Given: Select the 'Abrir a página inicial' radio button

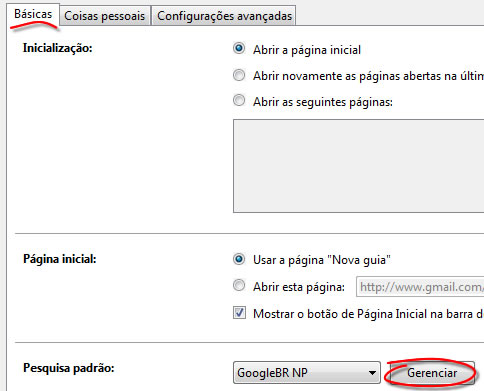Looking at the screenshot, I should pos(239,49).
